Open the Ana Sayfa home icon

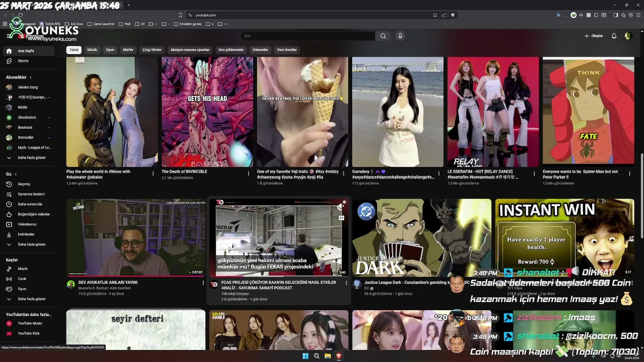click(x=9, y=51)
